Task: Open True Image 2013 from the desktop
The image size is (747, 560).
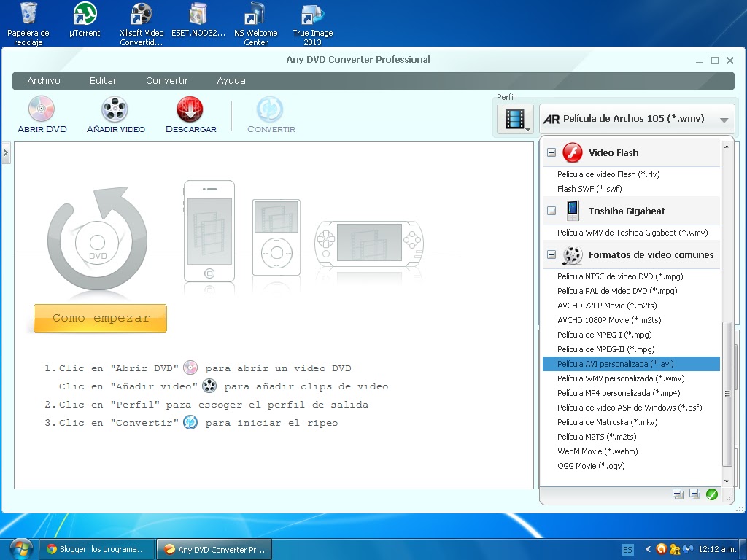Action: point(312,16)
